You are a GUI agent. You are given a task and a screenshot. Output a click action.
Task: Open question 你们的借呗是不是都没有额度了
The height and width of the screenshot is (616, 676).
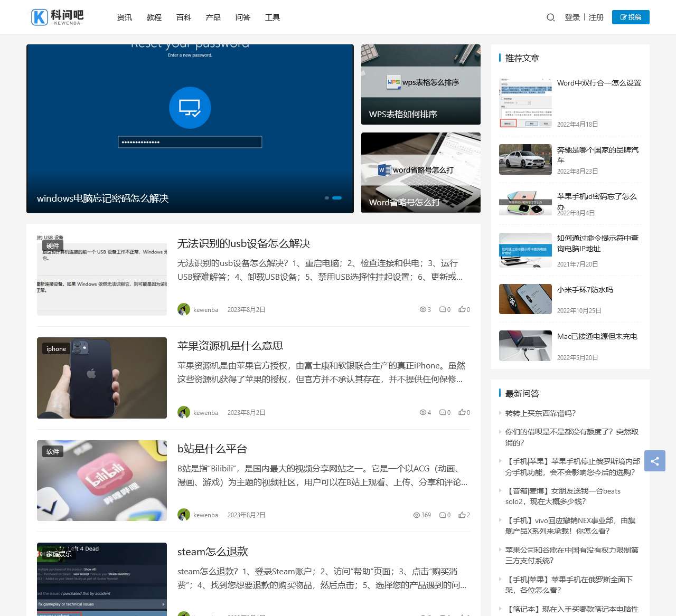572,437
